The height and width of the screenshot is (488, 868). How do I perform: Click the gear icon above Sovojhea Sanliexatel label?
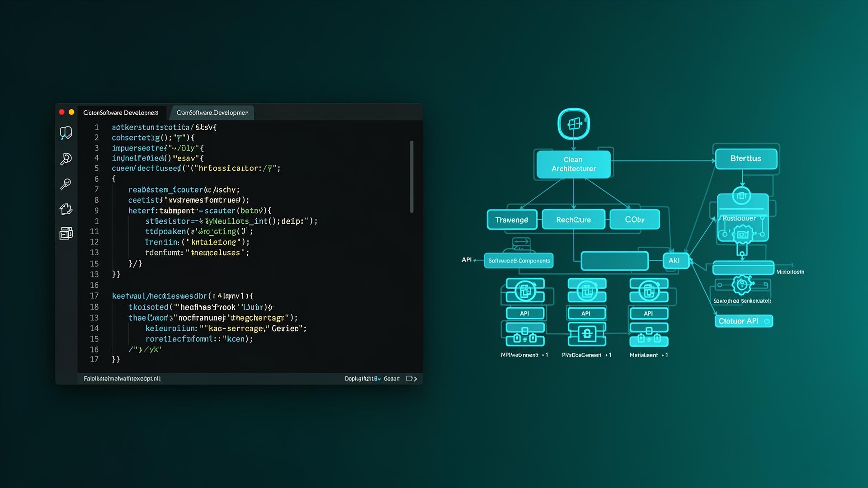point(742,285)
